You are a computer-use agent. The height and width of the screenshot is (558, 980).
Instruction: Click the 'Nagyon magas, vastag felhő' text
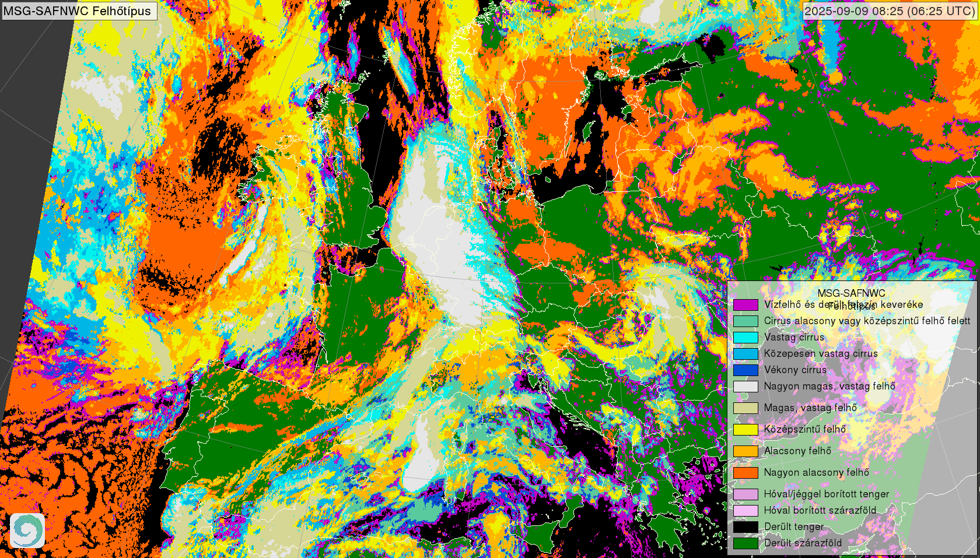829,386
